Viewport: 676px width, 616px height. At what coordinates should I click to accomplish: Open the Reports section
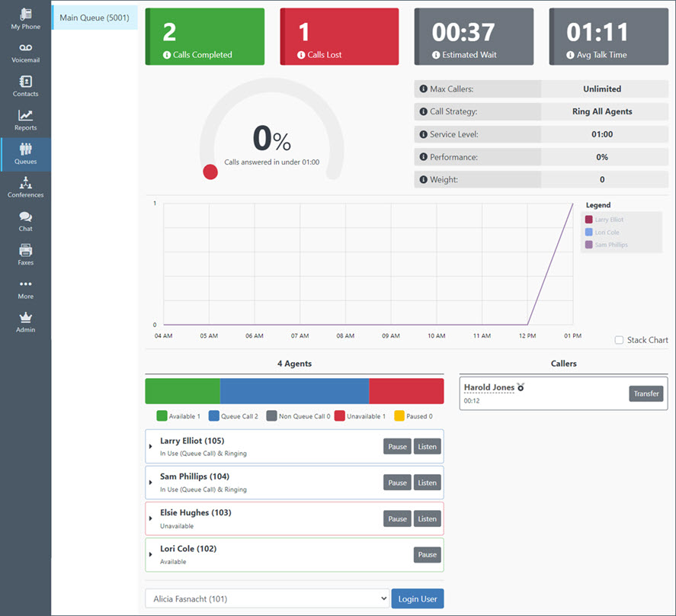[25, 120]
